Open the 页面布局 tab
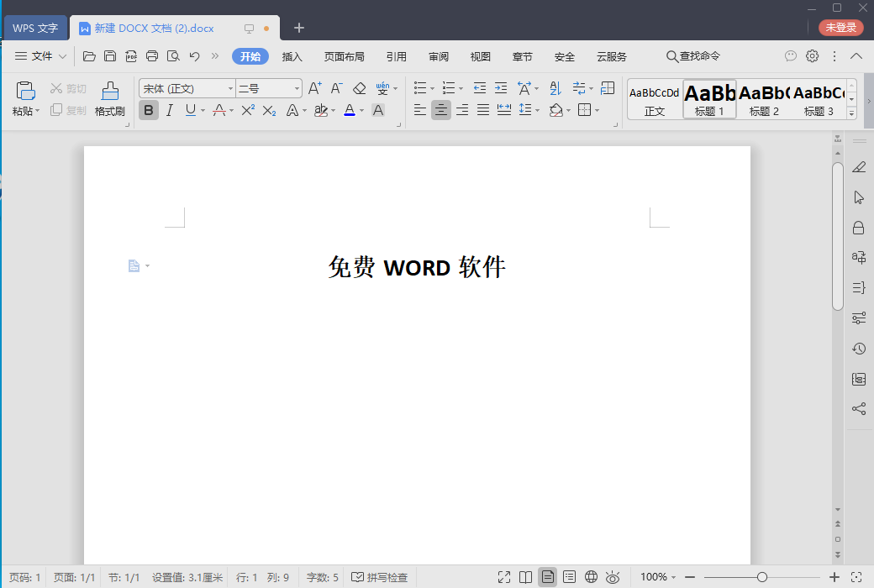 [344, 56]
